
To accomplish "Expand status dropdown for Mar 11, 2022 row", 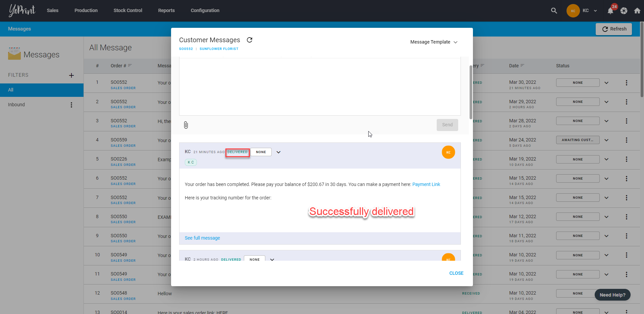I will pos(606,236).
